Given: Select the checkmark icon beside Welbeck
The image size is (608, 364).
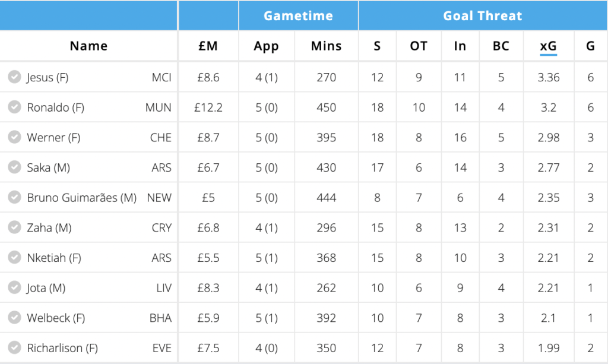Looking at the screenshot, I should 14,318.
